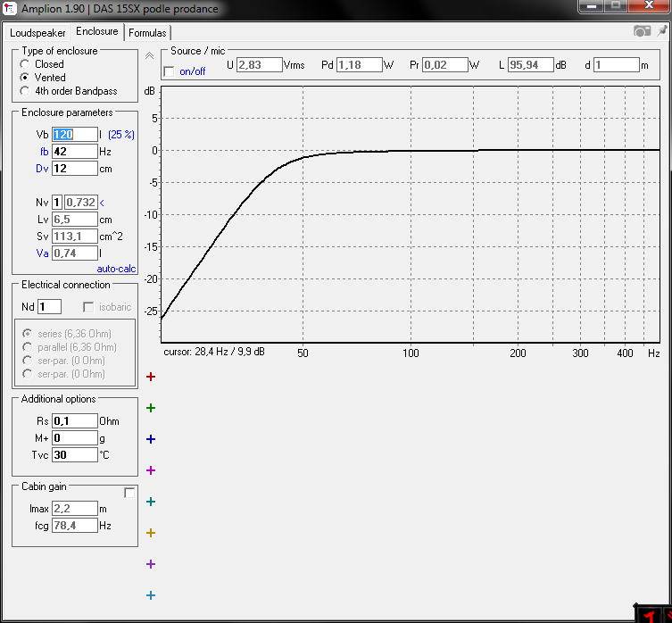The width and height of the screenshot is (672, 623).
Task: Click the Lv vent length field
Action: (75, 220)
